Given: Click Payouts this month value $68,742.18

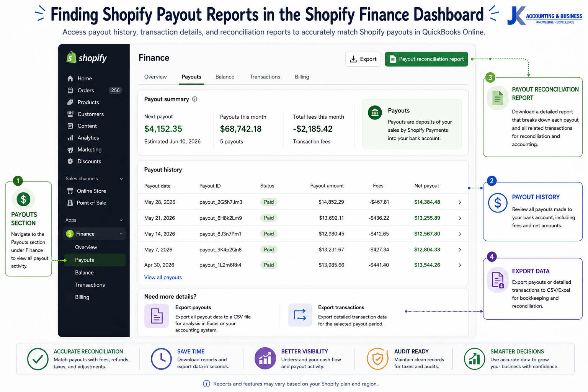Looking at the screenshot, I should [x=241, y=129].
